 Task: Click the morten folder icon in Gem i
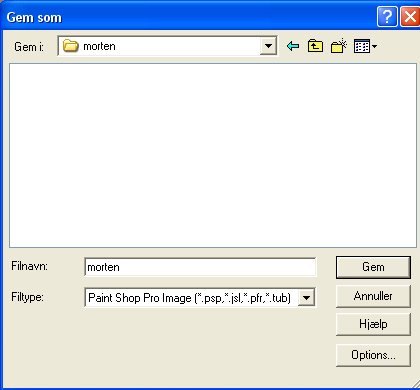tap(70, 46)
